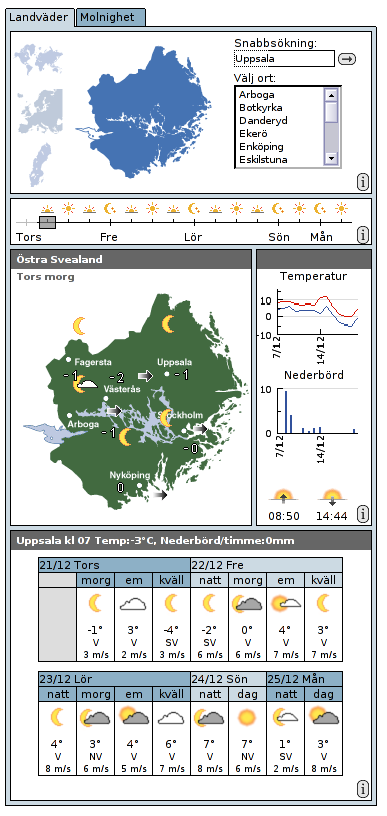The height and width of the screenshot is (816, 387).
Task: Click the moon icon for 23/12 Lör natt
Action: [57, 717]
